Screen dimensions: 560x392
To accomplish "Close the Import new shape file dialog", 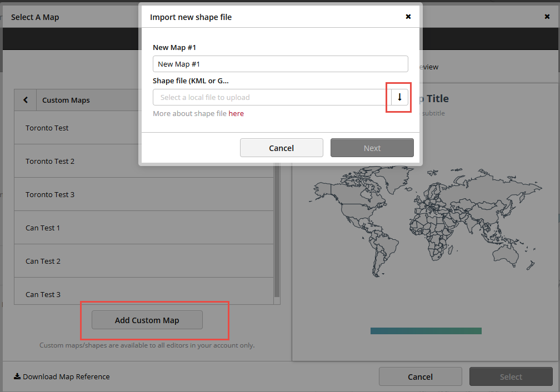I will (x=408, y=17).
